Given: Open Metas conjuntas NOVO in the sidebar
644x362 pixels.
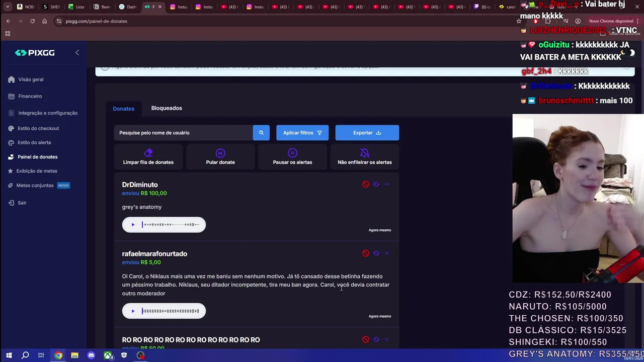Looking at the screenshot, I should [x=39, y=186].
